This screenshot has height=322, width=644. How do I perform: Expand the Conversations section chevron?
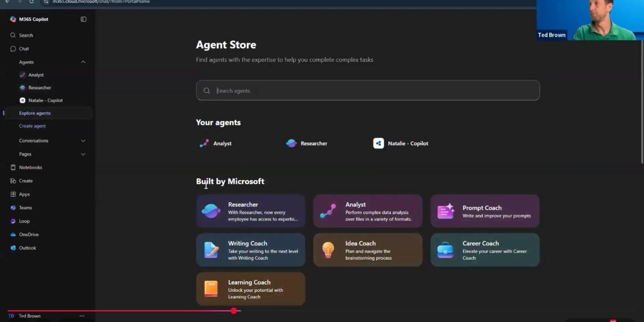pyautogui.click(x=83, y=141)
